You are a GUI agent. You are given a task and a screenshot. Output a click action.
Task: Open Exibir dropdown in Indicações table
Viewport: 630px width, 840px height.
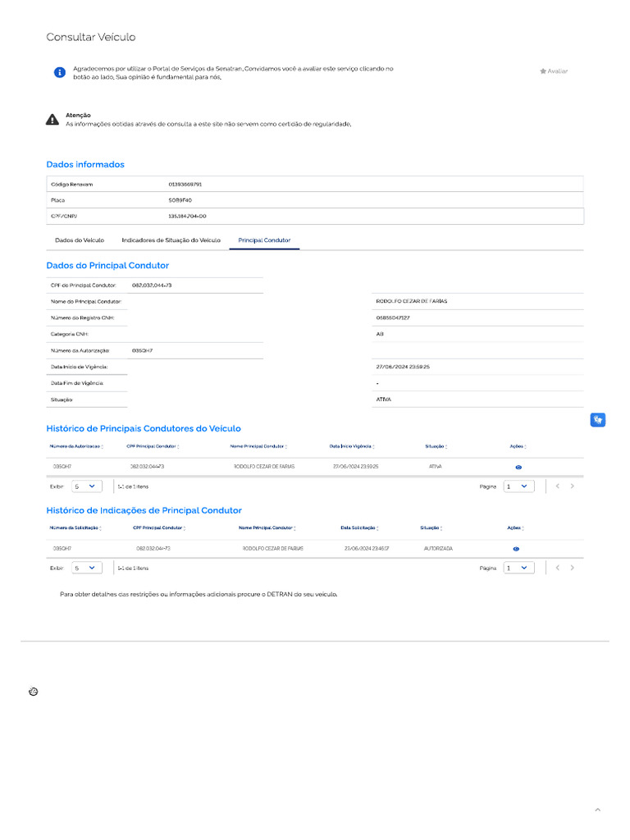coord(86,568)
